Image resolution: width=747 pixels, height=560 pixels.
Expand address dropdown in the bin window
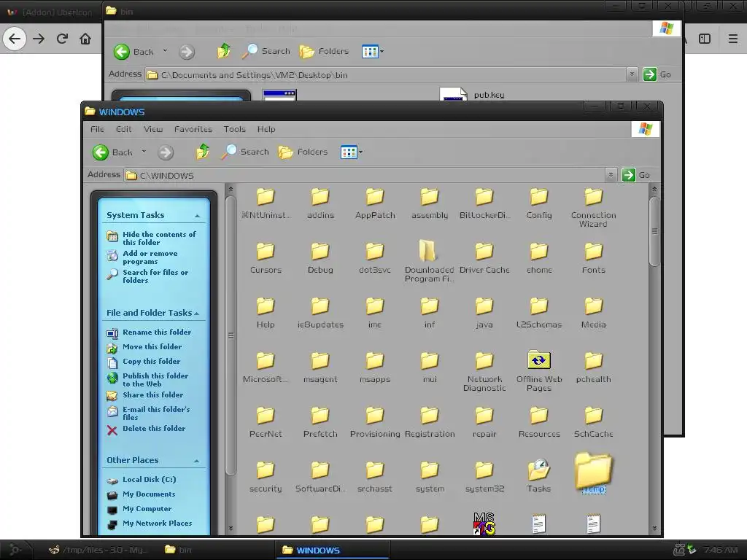click(x=632, y=74)
